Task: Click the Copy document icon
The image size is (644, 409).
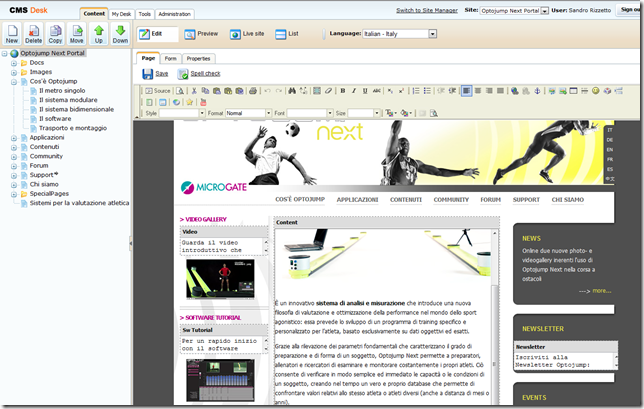Action: pyautogui.click(x=55, y=34)
